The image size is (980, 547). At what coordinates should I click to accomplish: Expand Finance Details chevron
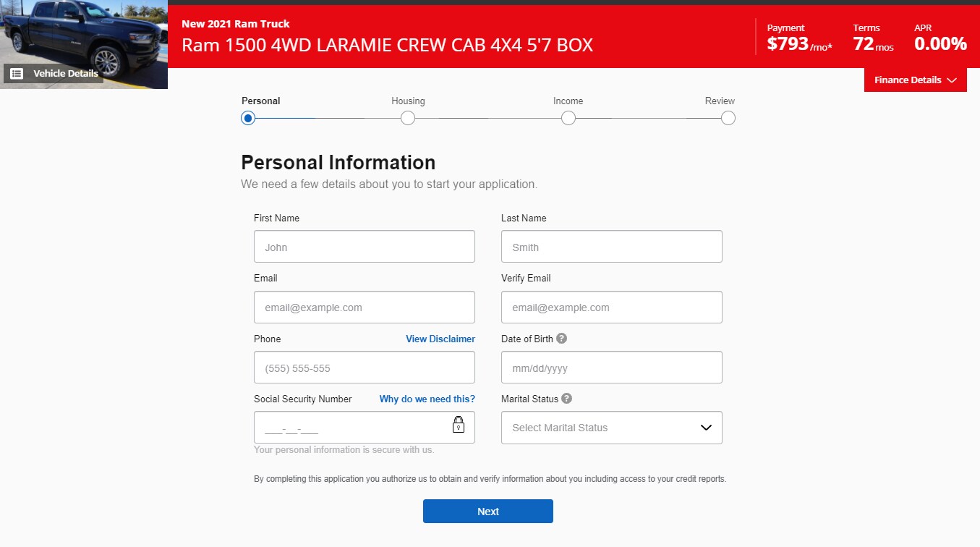[951, 80]
